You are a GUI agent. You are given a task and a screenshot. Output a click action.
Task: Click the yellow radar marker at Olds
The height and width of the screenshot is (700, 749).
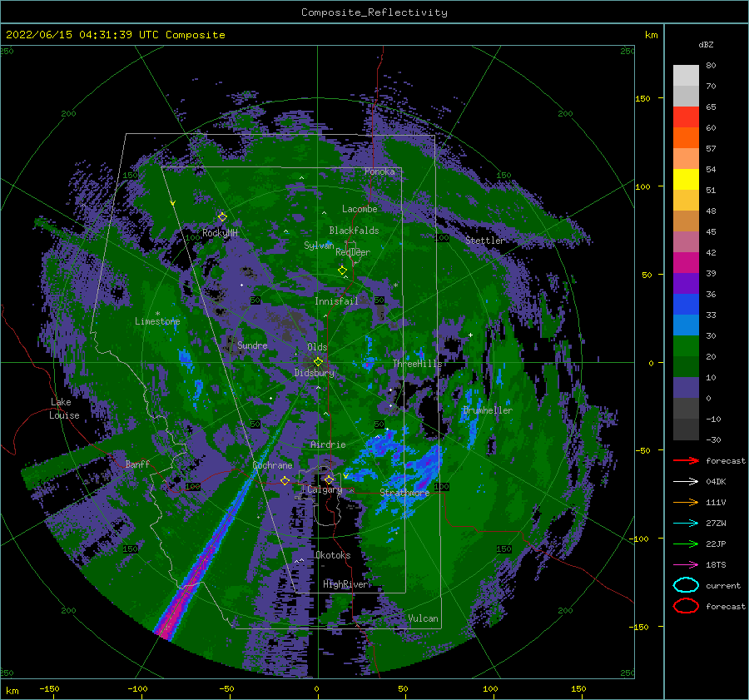pos(318,362)
